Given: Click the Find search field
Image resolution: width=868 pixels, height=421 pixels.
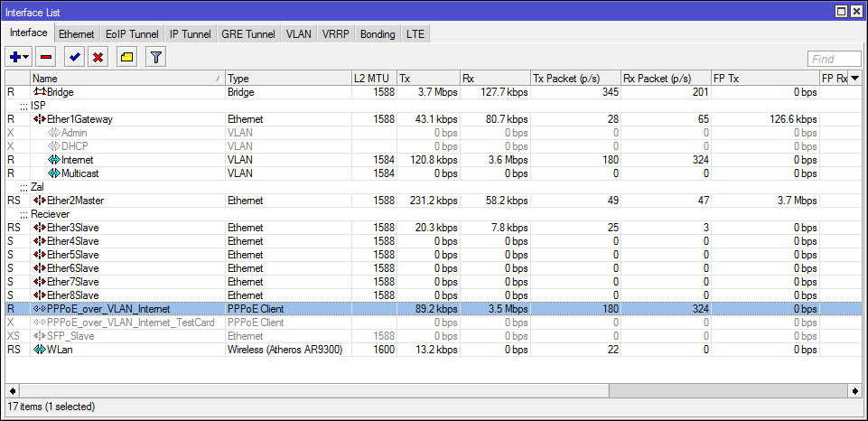Looking at the screenshot, I should (x=833, y=59).
